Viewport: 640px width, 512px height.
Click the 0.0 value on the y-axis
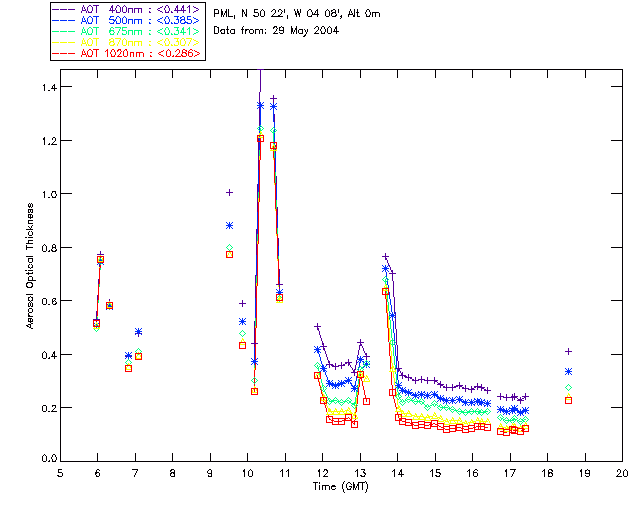[49, 459]
